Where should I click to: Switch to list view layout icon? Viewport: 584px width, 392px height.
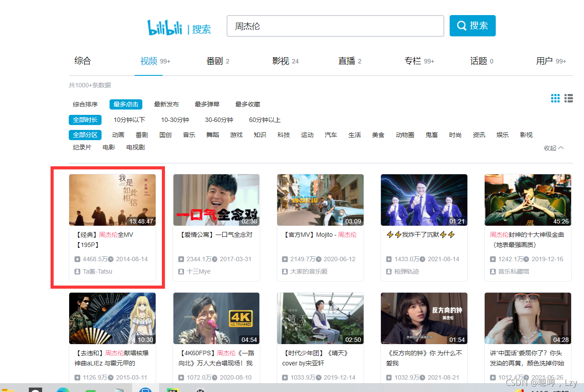click(569, 98)
